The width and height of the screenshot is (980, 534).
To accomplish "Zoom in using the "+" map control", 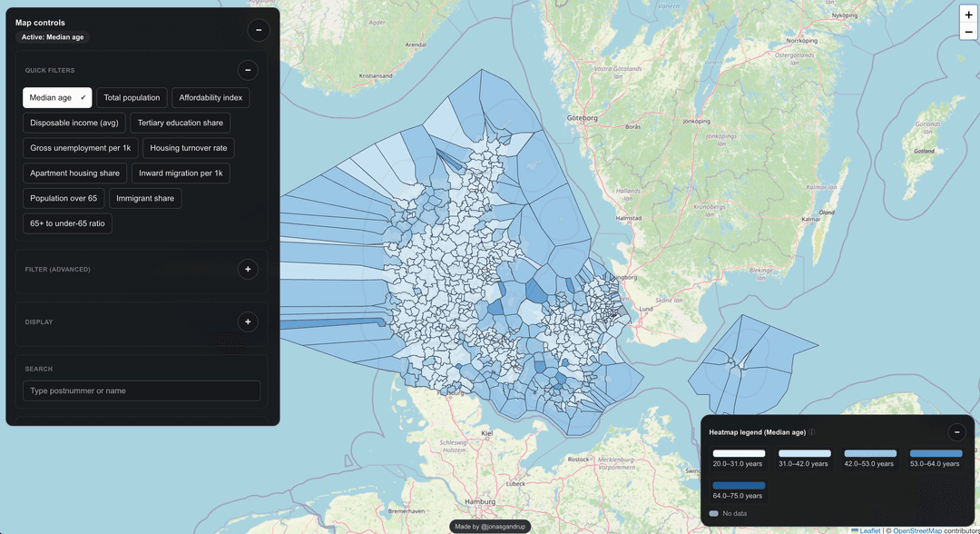I will click(968, 15).
